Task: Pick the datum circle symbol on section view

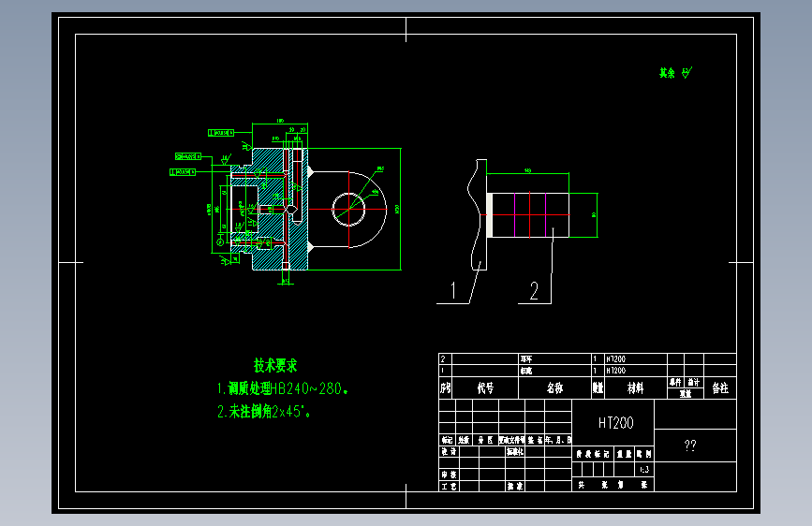Action: [x=220, y=241]
